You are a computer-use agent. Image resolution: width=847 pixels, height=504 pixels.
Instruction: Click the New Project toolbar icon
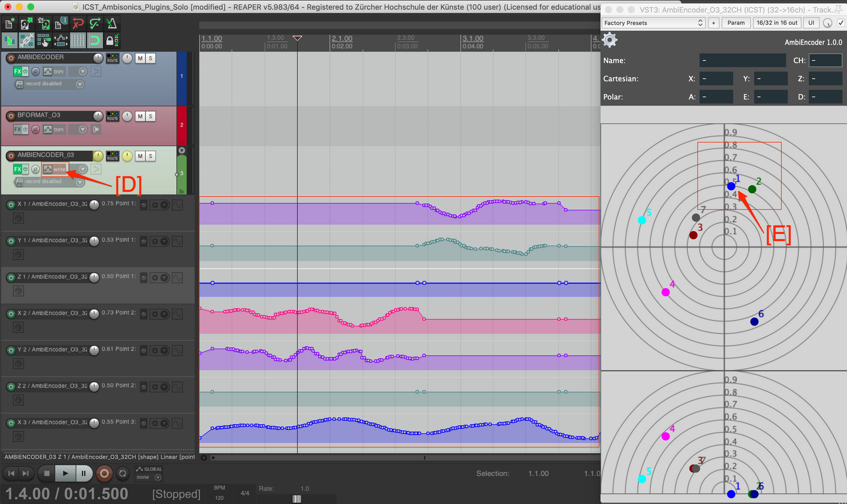[x=10, y=24]
